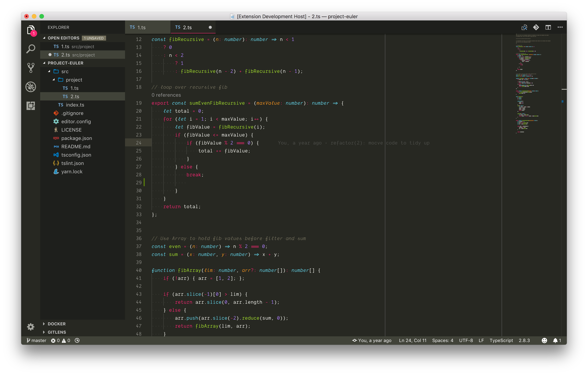Collapse the Open Editors section
Viewport: 588px width, 375px height.
44,38
